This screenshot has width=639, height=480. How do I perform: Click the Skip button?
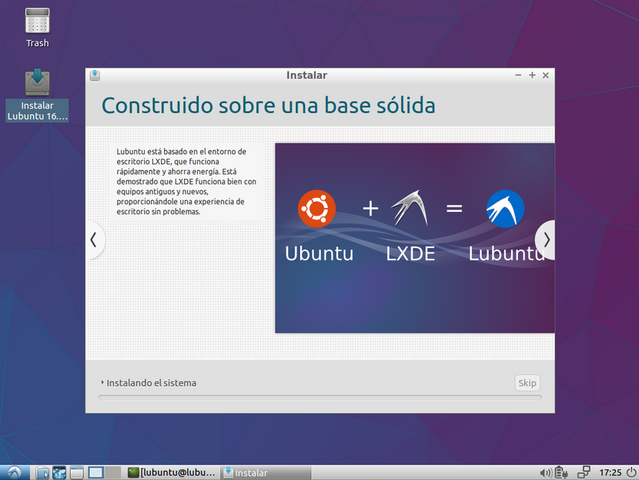[527, 383]
